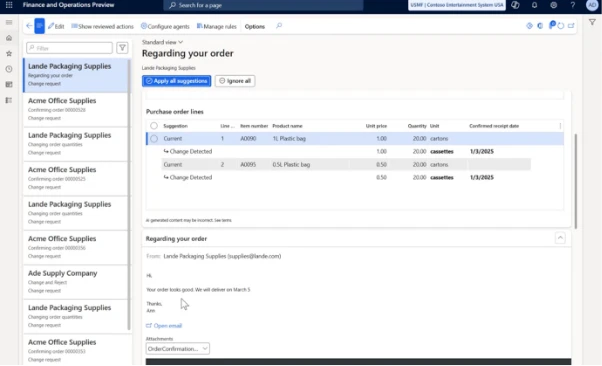
Task: Click the Finance and Operations Preview title
Action: tap(68, 5)
